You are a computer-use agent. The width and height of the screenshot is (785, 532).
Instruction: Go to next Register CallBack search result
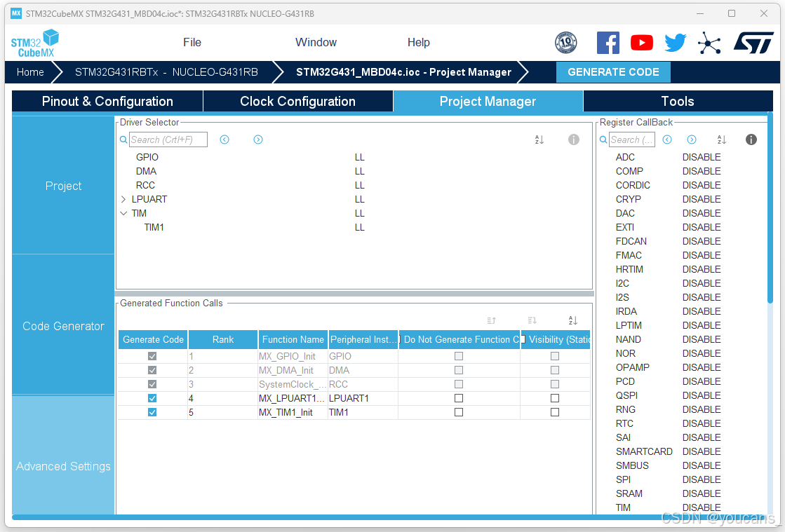(692, 139)
